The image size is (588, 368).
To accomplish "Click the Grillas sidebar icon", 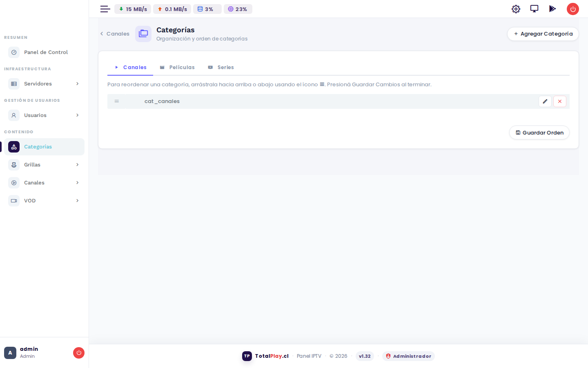I will [14, 165].
